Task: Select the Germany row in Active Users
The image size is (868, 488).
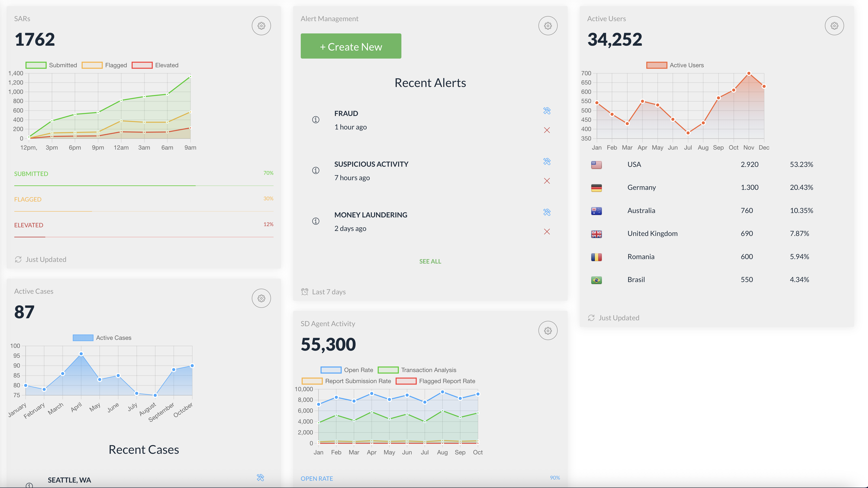Action: [x=641, y=187]
